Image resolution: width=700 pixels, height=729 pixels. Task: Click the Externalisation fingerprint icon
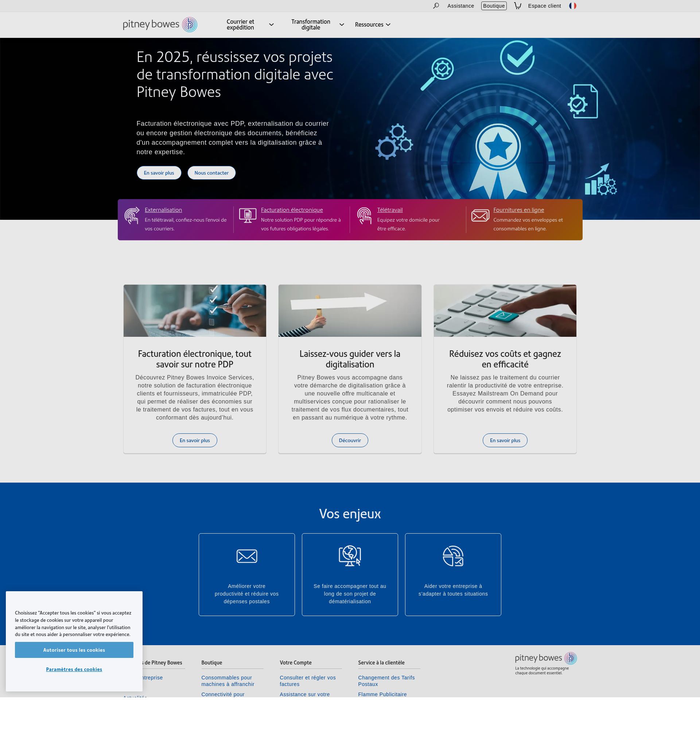(x=132, y=215)
